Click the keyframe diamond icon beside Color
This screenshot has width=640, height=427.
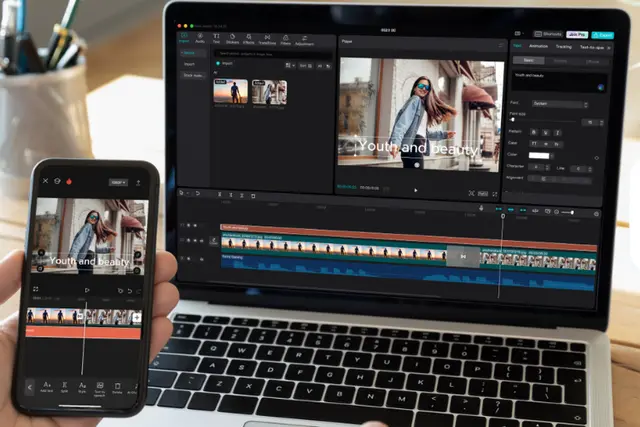click(596, 158)
